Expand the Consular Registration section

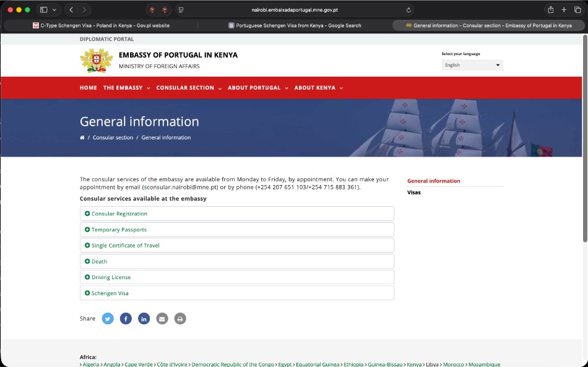click(x=236, y=214)
